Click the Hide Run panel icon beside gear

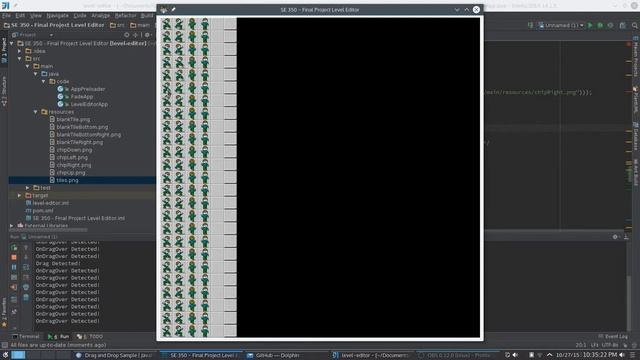(626, 237)
